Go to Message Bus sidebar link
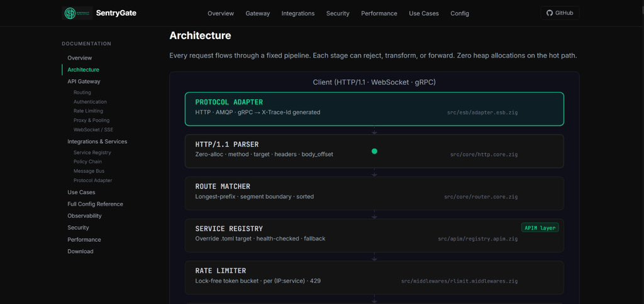 [x=89, y=171]
